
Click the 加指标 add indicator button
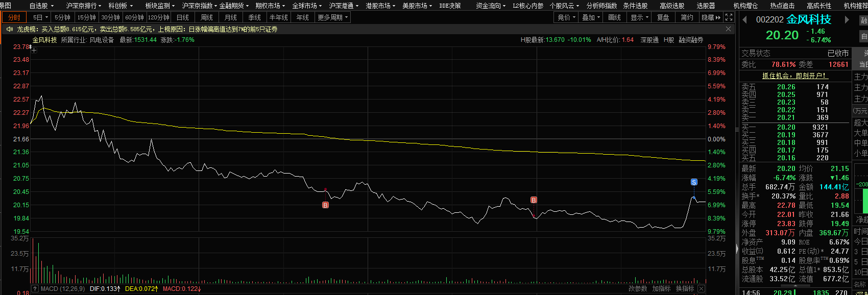coord(661,289)
